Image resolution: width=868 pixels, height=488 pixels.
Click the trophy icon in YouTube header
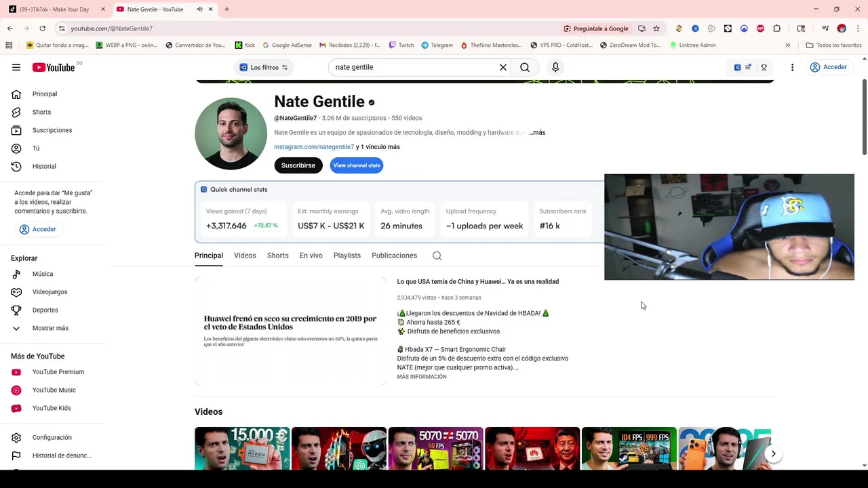pos(764,67)
